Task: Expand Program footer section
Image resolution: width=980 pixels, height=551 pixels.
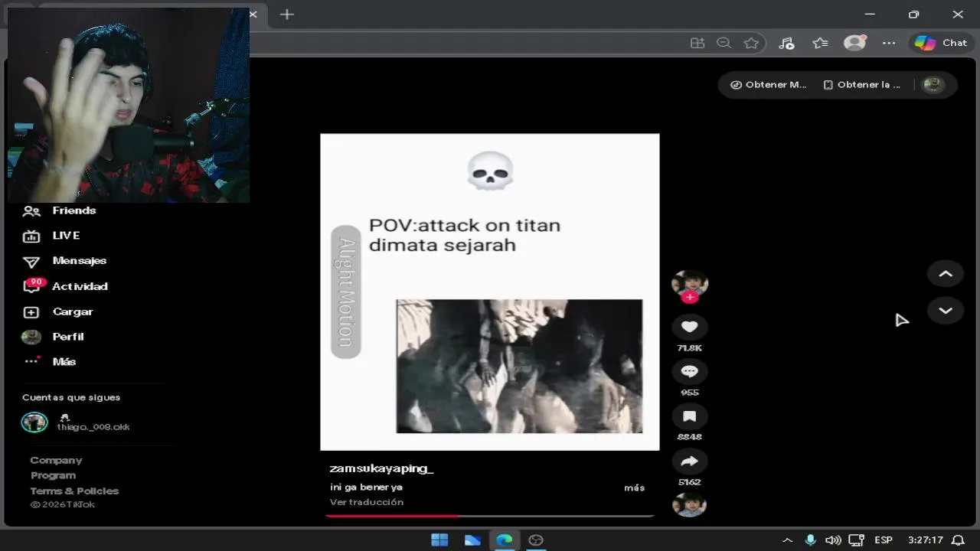Action: tap(53, 476)
